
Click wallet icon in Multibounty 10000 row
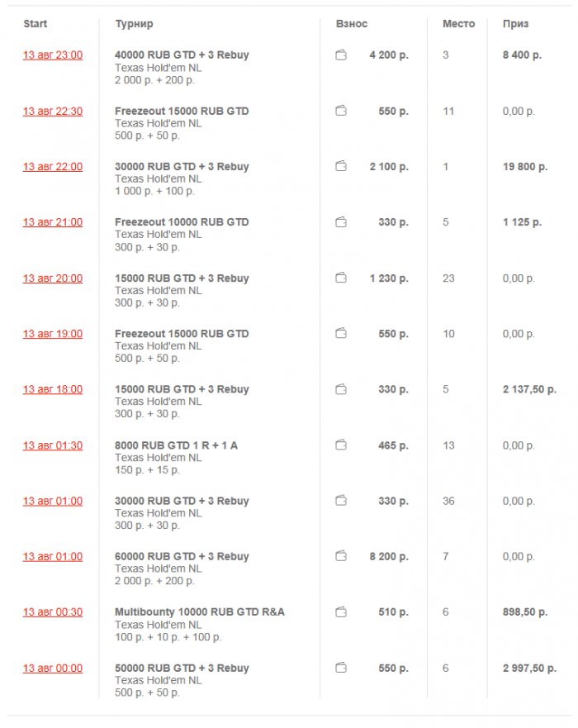[341, 612]
